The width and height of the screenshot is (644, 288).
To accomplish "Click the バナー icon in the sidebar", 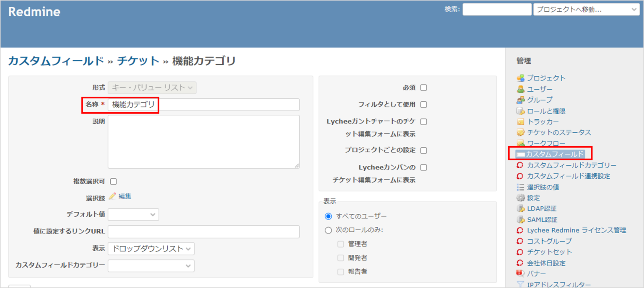I will [520, 274].
